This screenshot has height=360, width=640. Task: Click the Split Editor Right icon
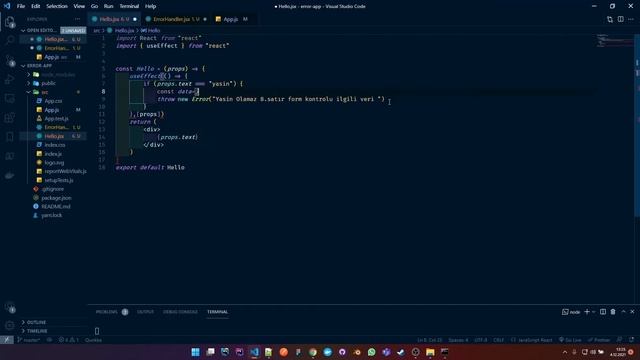pyautogui.click(x=620, y=19)
